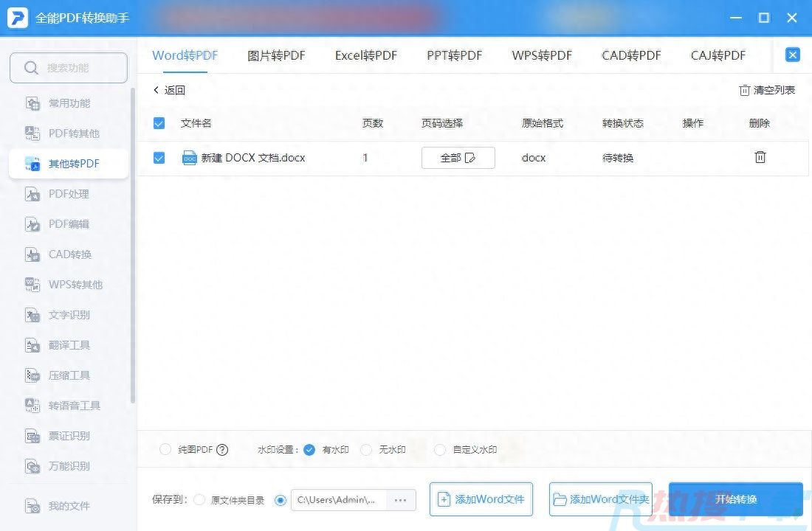Uncheck the 新建 DOCX 文档.docx file checkbox
This screenshot has width=812, height=531.
tap(159, 157)
